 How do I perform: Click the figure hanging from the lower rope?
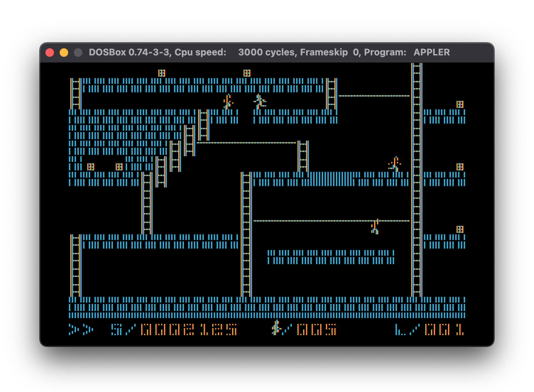click(x=375, y=227)
